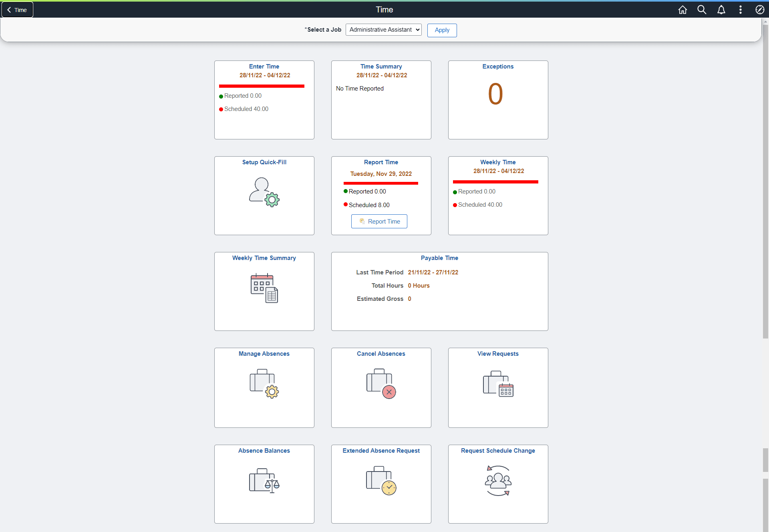Open Cancel Absences briefcase icon
Screen dimensions: 769x532
click(x=381, y=384)
